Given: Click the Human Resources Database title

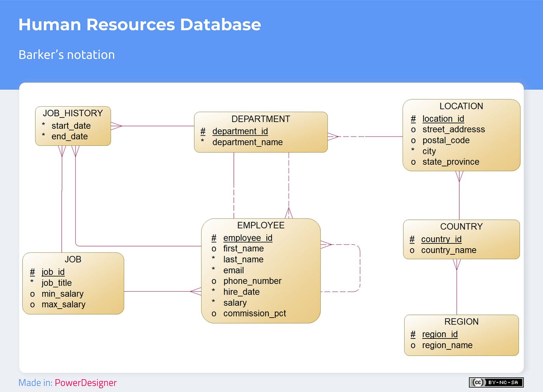Looking at the screenshot, I should [x=140, y=24].
